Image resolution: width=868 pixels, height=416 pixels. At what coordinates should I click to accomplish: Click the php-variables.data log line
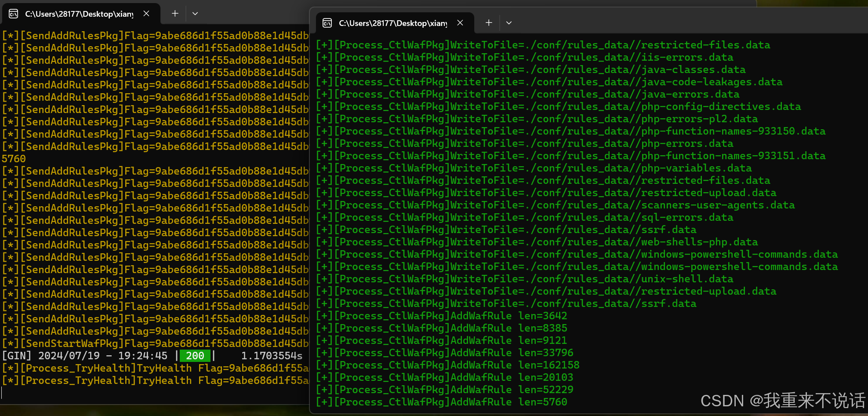[534, 168]
